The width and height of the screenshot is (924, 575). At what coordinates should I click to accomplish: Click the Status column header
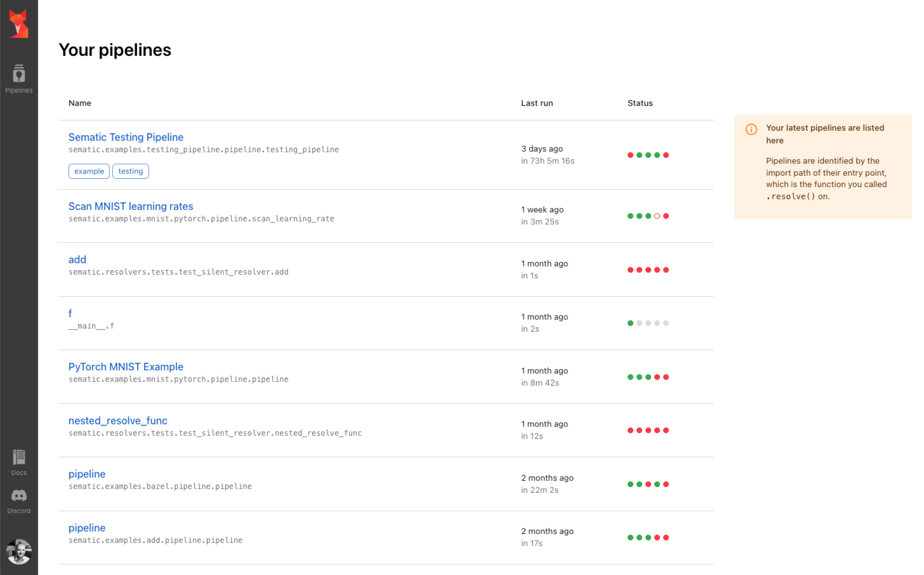[640, 103]
